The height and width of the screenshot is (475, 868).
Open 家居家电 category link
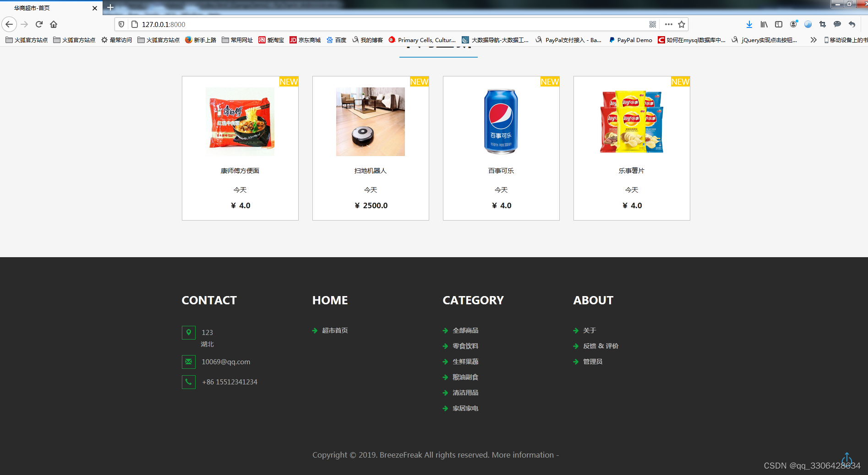(465, 408)
